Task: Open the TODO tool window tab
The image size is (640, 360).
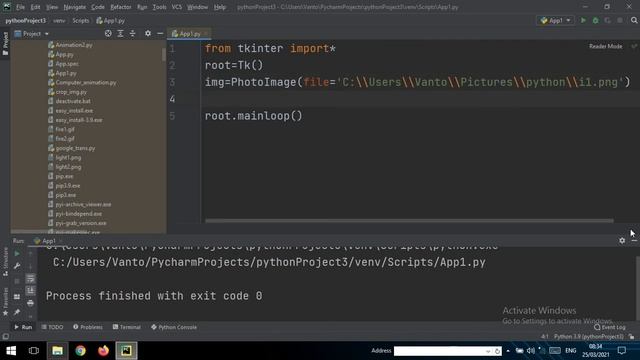Action: 52,327
